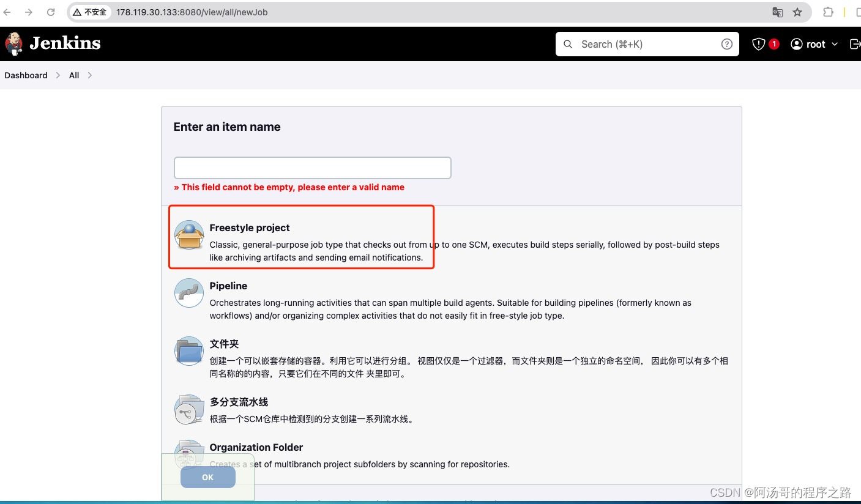This screenshot has height=504, width=861.
Task: Choose the 多分支流水线 title
Action: pos(239,402)
